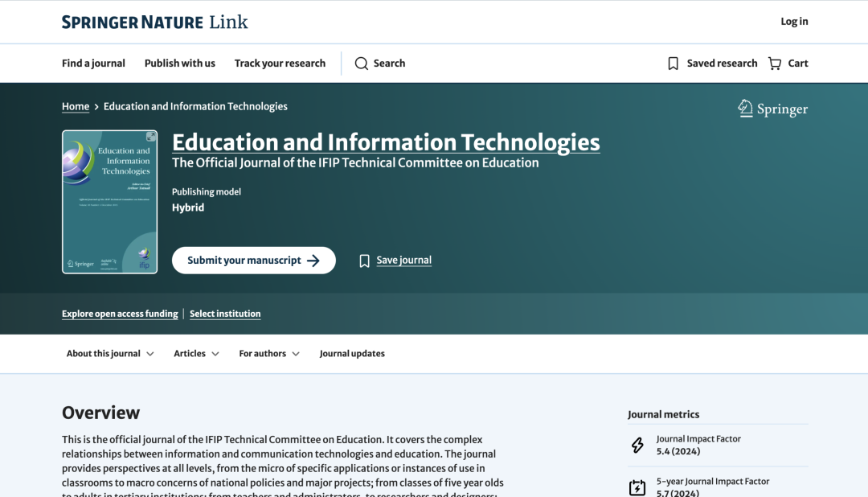This screenshot has height=497, width=868.
Task: Expand the Articles dropdown menu
Action: [197, 354]
